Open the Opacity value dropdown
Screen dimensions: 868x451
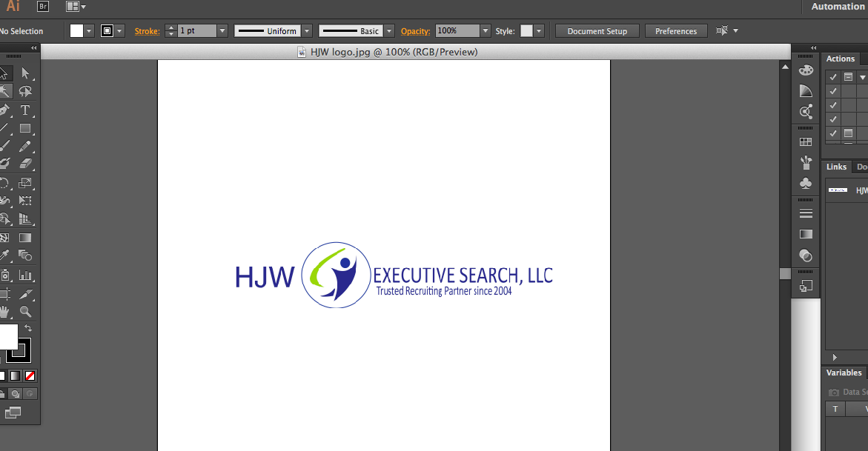[485, 30]
